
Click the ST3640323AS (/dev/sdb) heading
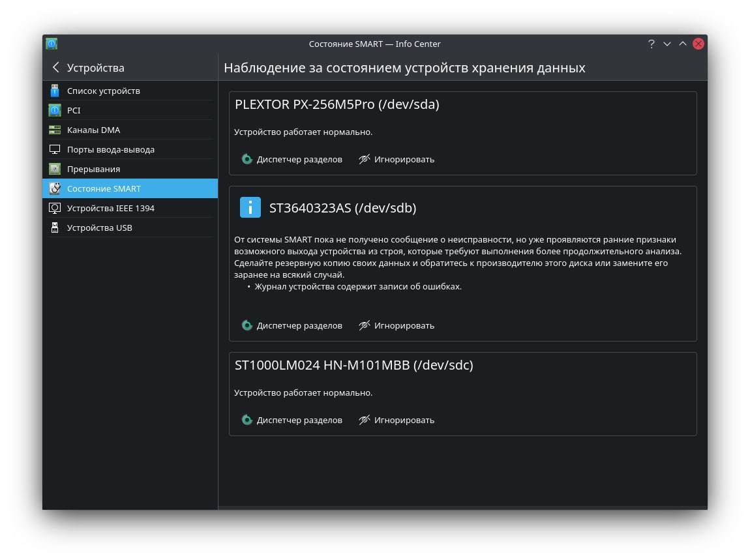[342, 208]
